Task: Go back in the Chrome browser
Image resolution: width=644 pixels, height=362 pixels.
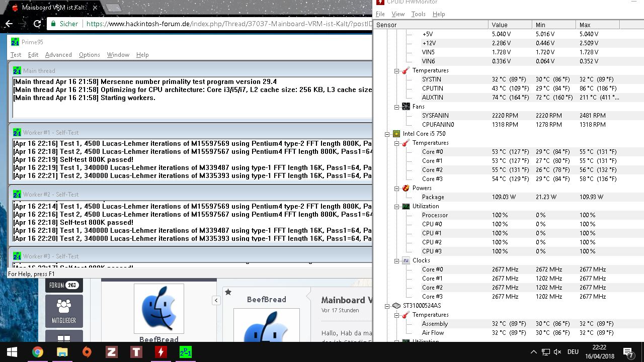Action: (9, 24)
